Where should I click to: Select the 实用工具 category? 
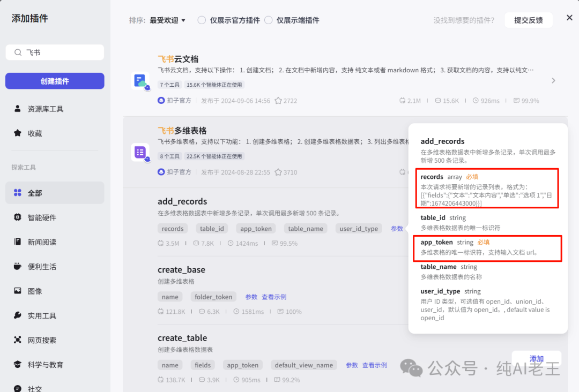tap(55, 315)
